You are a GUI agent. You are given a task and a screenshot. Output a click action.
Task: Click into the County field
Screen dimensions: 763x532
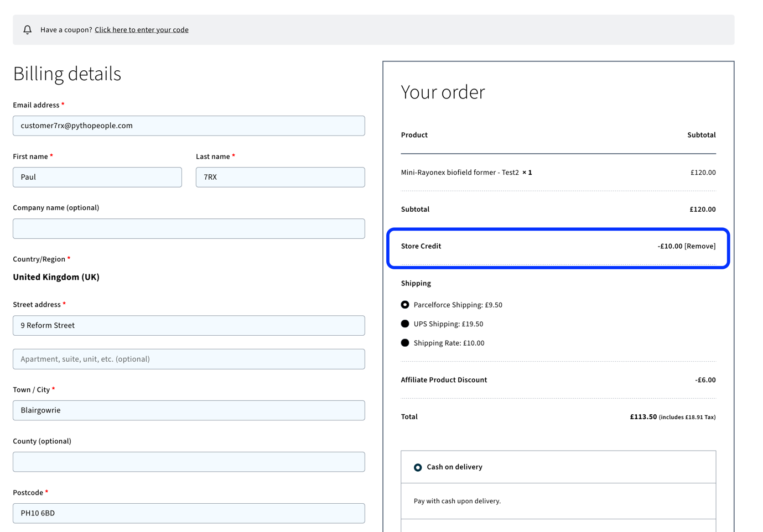click(189, 462)
